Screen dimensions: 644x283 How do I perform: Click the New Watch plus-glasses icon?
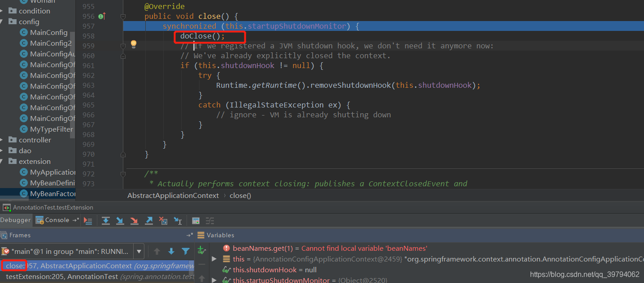click(x=202, y=251)
